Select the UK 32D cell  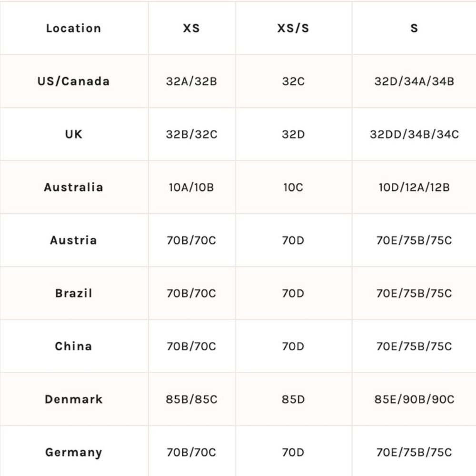(x=293, y=134)
